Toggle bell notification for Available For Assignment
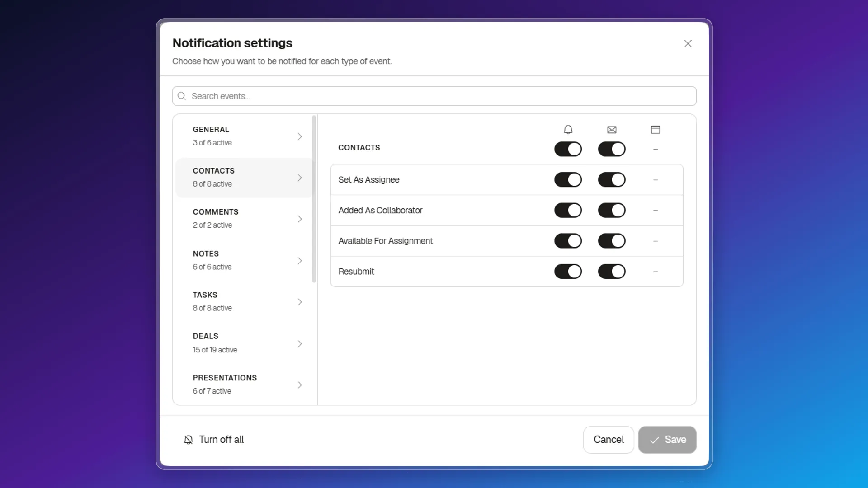This screenshot has height=488, width=868. (568, 241)
